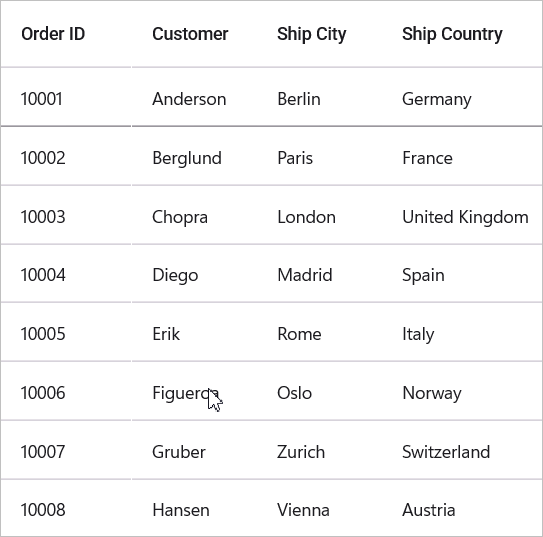Sort by the Customer column header
Viewport: 543px width, 537px height.
point(194,34)
